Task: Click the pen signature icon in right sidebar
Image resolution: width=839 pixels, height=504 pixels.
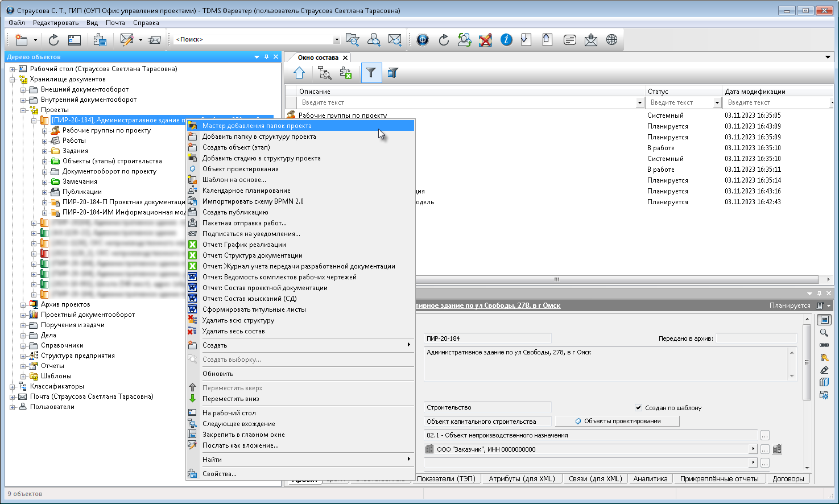Action: click(824, 370)
